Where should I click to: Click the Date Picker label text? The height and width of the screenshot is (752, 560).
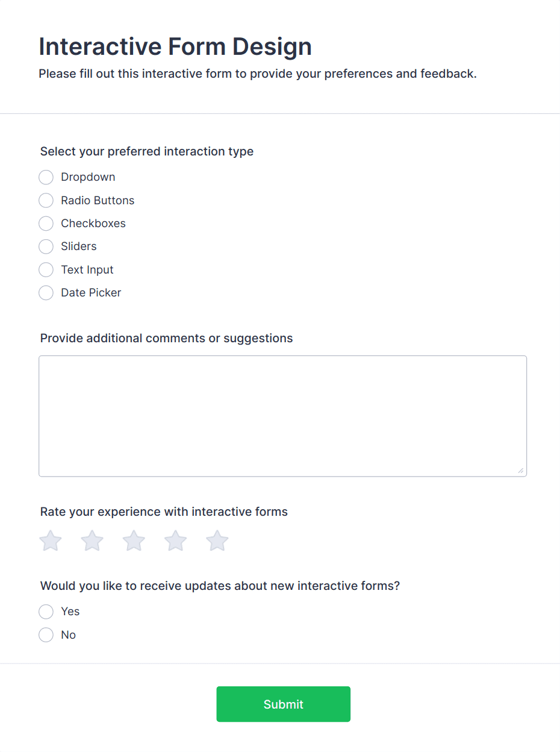91,293
